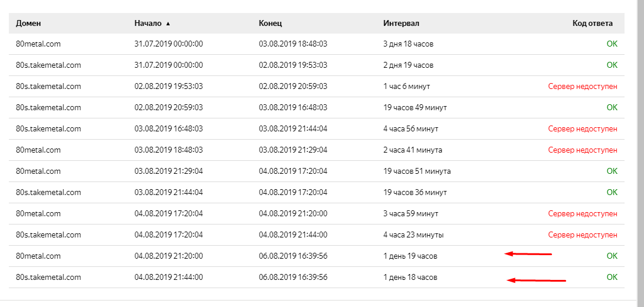The height and width of the screenshot is (307, 644).
Task: Click start time 03.08.2019 18:48:03
Action: pos(169,150)
